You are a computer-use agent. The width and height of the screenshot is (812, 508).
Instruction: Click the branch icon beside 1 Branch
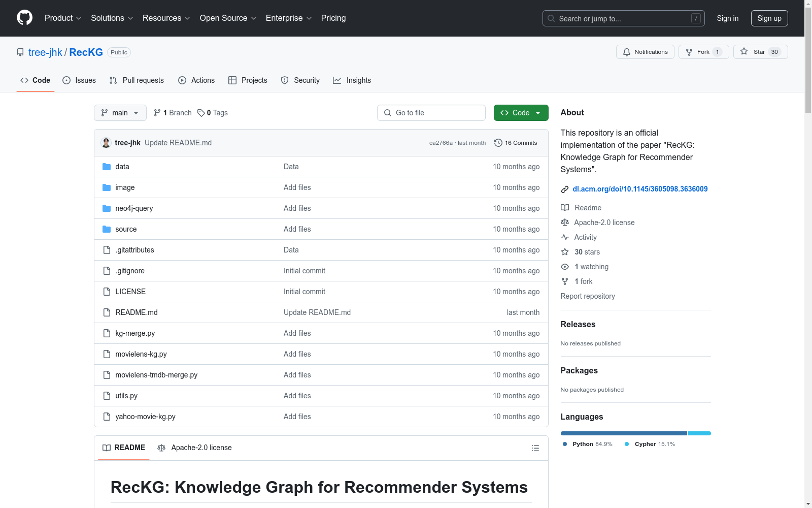pos(157,113)
